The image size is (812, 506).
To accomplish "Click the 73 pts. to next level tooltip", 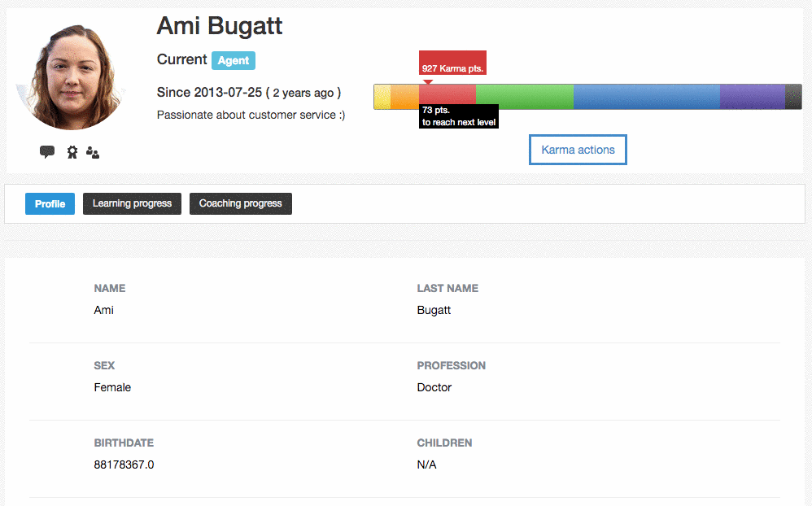I will click(459, 116).
